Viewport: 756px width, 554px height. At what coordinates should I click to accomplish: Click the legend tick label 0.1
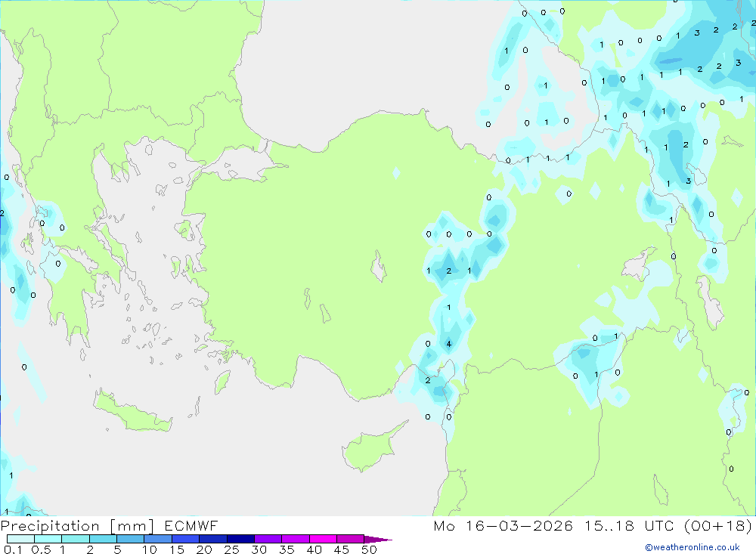point(13,549)
